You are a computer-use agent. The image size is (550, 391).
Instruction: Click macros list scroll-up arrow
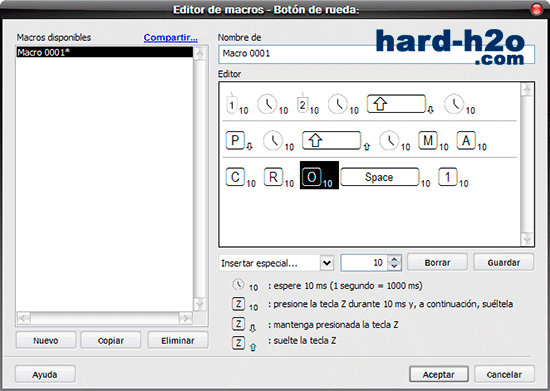click(200, 54)
